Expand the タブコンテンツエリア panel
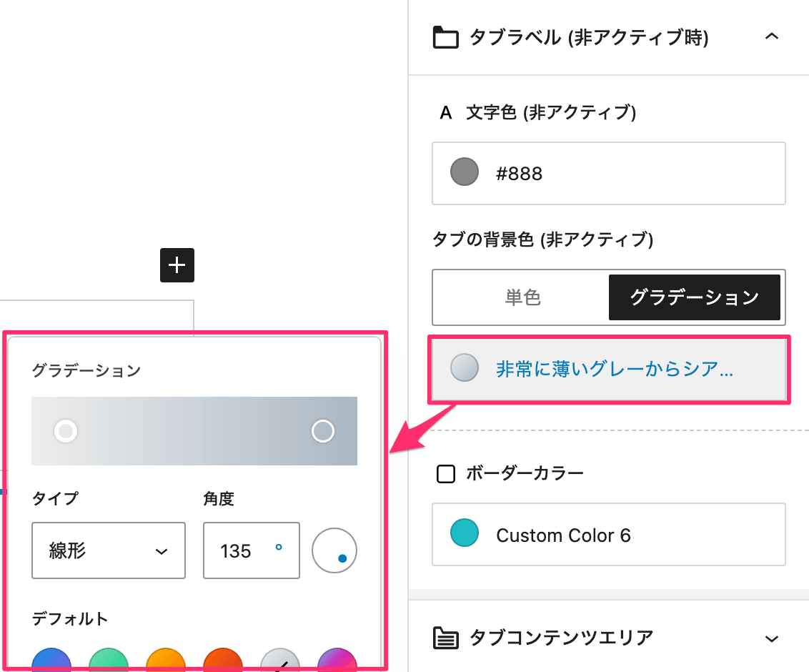The height and width of the screenshot is (672, 809). click(771, 637)
